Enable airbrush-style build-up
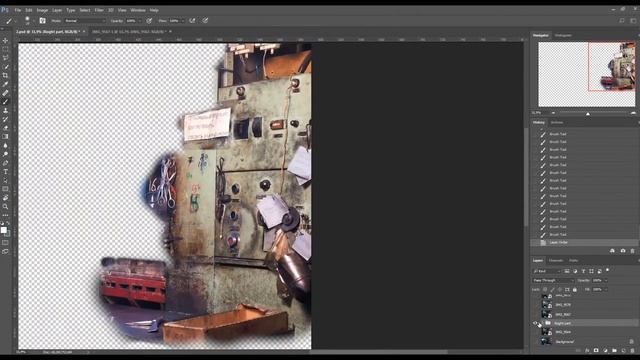 192,20
